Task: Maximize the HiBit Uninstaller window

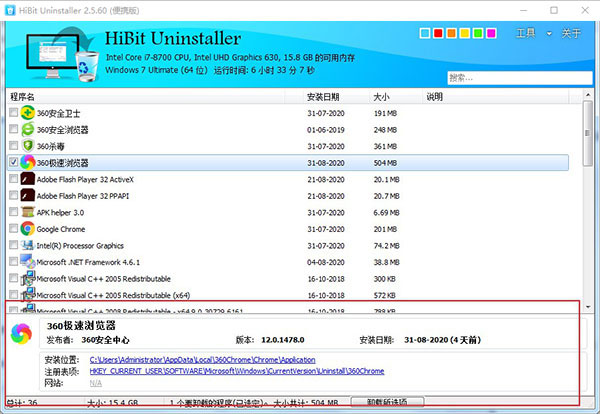Action: [554, 10]
